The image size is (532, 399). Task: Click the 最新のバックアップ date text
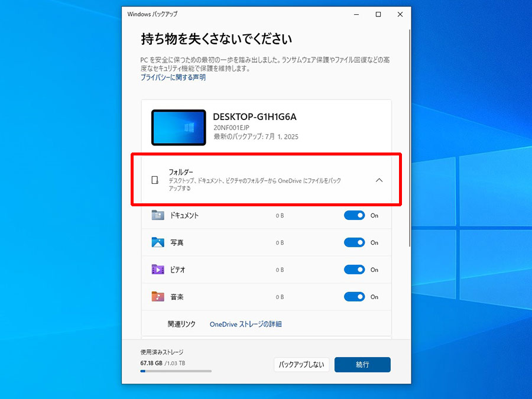pos(256,137)
